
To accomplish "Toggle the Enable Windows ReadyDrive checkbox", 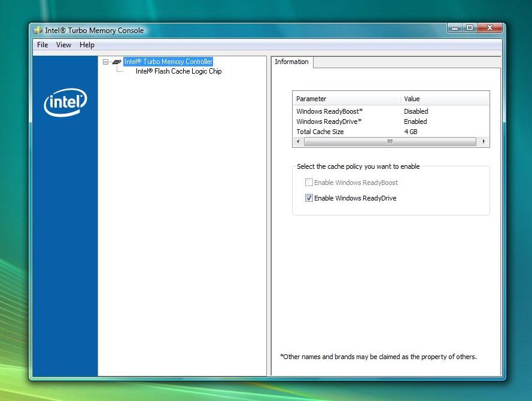I will pyautogui.click(x=309, y=198).
